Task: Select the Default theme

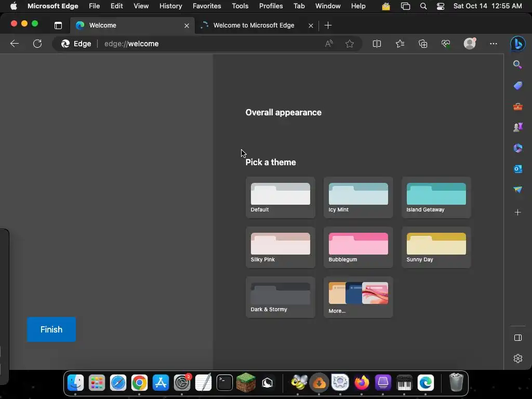Action: tap(280, 197)
